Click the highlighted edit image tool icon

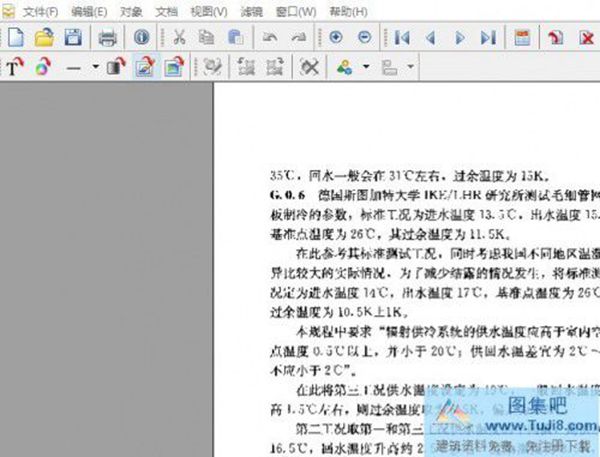tap(145, 67)
